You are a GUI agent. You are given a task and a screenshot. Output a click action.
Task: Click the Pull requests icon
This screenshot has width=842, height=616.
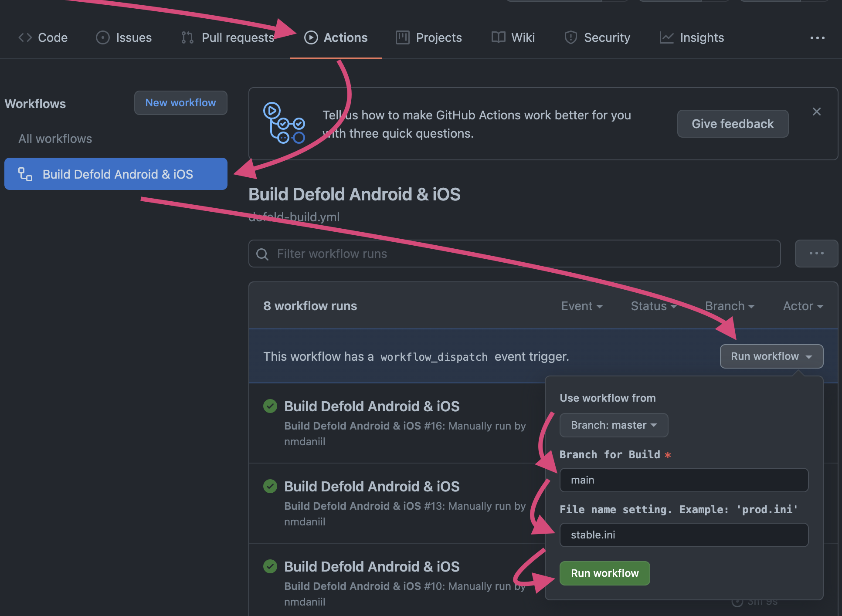coord(187,37)
